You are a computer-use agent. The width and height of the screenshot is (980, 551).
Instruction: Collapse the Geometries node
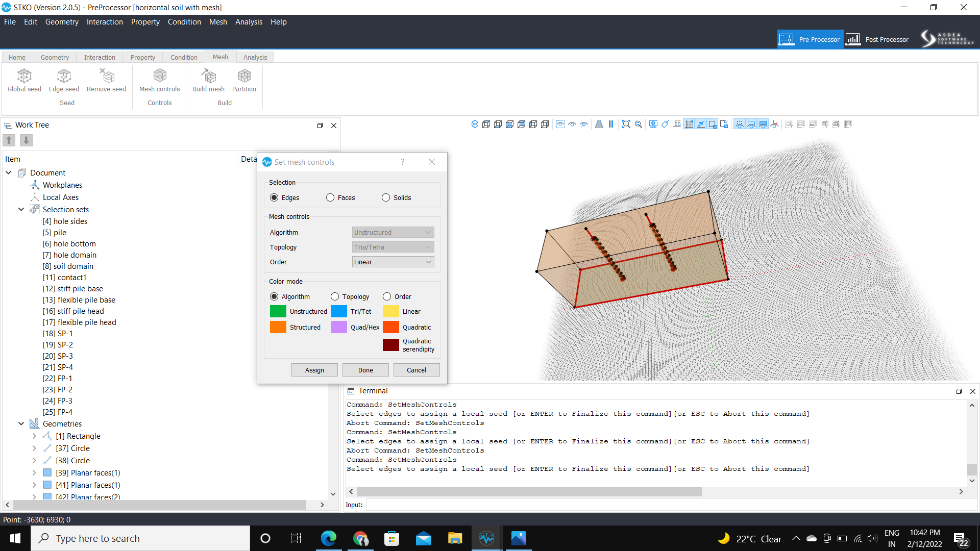click(21, 423)
